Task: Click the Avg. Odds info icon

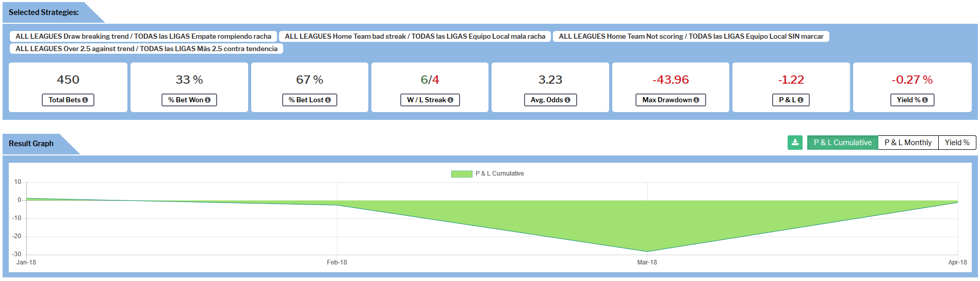Action: click(567, 100)
